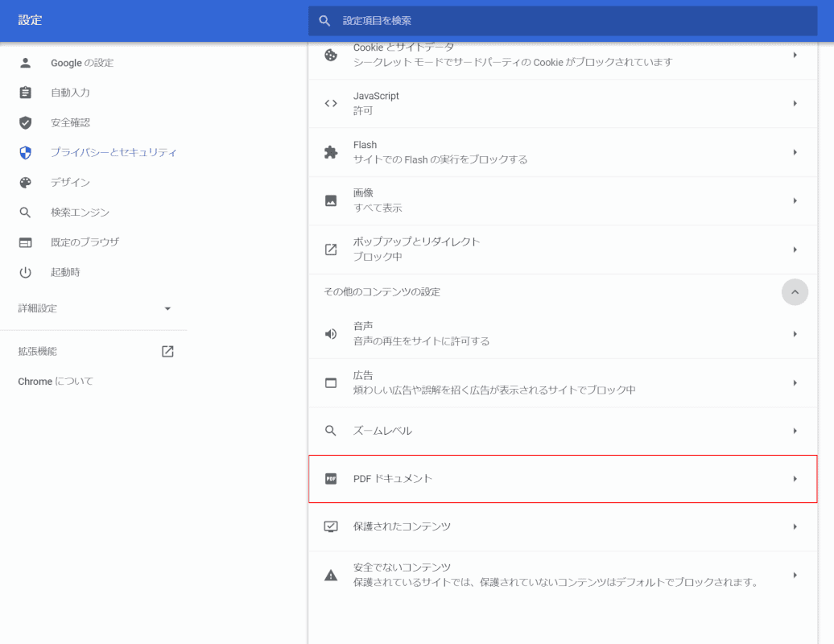Viewport: 834px width, 644px height.
Task: Open 音声 row arrow
Action: click(x=795, y=334)
